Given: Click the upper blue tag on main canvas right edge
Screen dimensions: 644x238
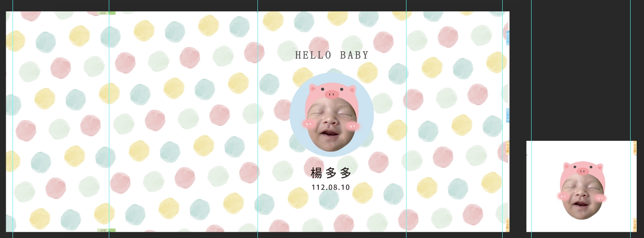Looking at the screenshot, I should pos(508,37).
